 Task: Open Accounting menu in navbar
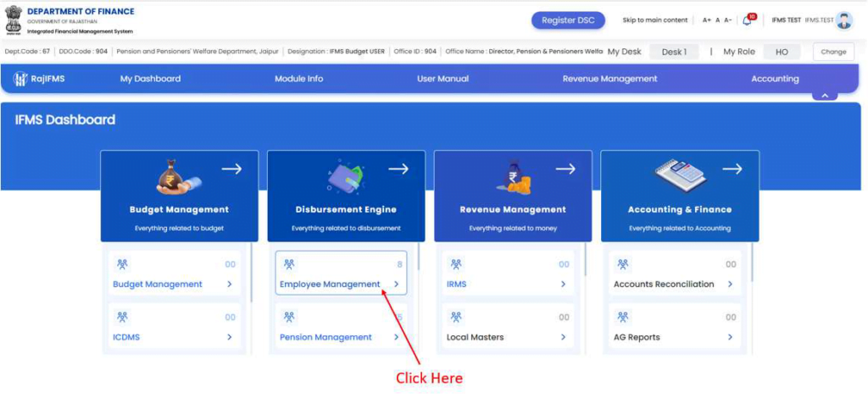[775, 79]
